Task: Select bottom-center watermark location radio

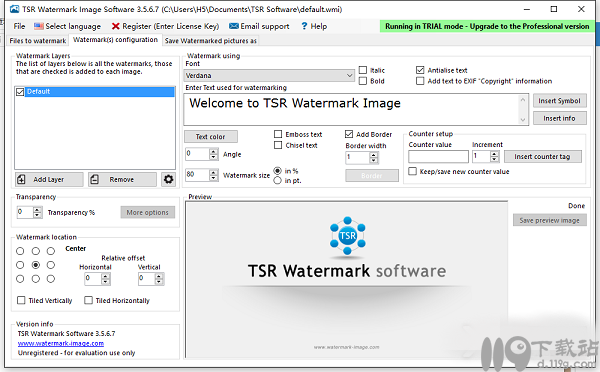Action: [x=36, y=279]
